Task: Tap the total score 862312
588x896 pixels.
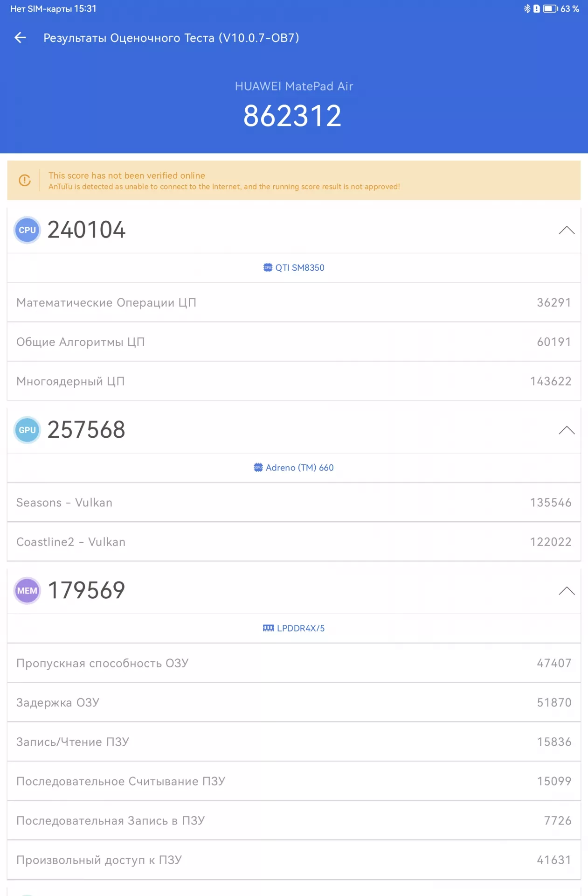Action: 293,116
